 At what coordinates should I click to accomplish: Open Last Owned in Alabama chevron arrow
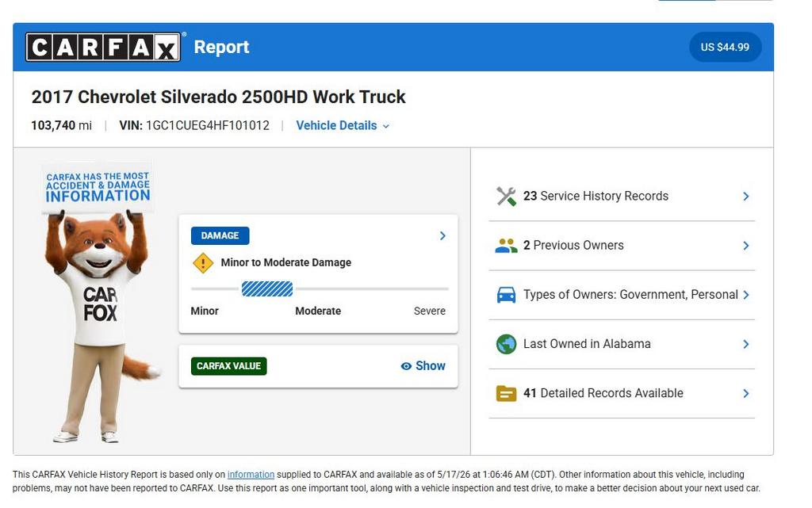pos(745,344)
